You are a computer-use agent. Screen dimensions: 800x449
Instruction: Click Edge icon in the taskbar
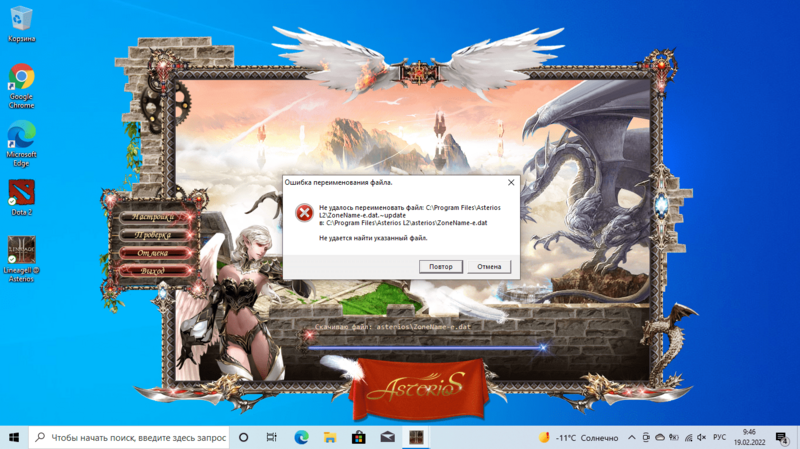(x=301, y=438)
